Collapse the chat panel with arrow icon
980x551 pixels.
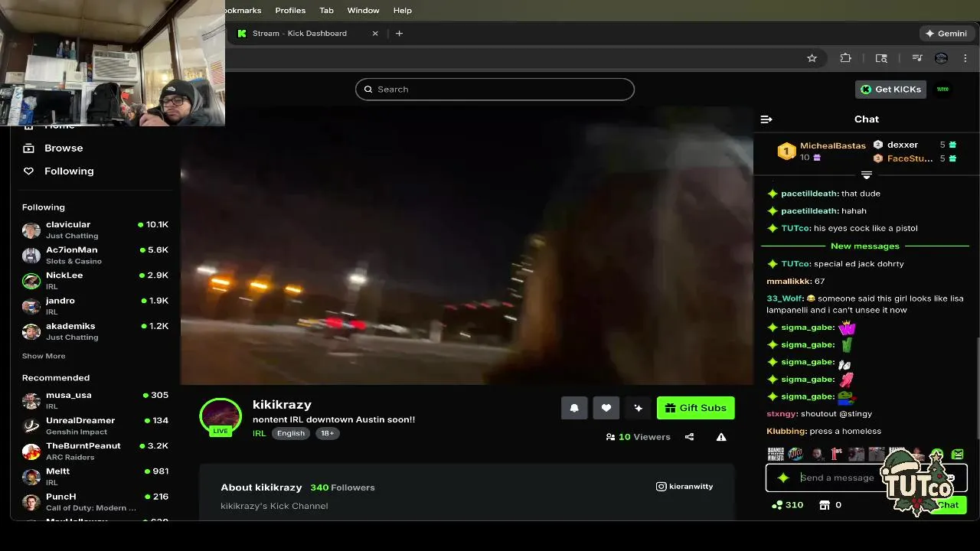click(766, 119)
